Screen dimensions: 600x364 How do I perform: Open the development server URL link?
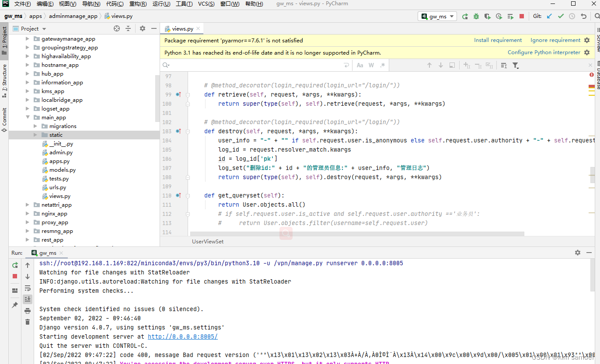pyautogui.click(x=182, y=336)
